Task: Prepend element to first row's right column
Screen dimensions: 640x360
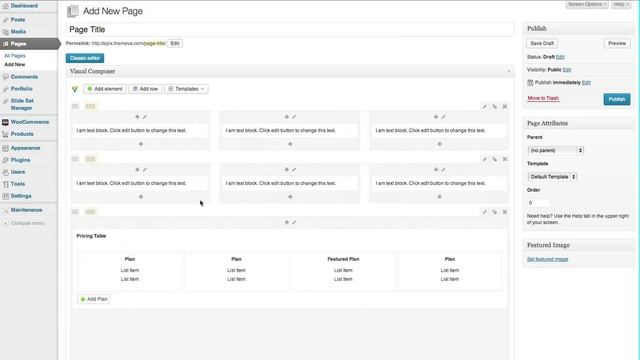Action: (436, 117)
